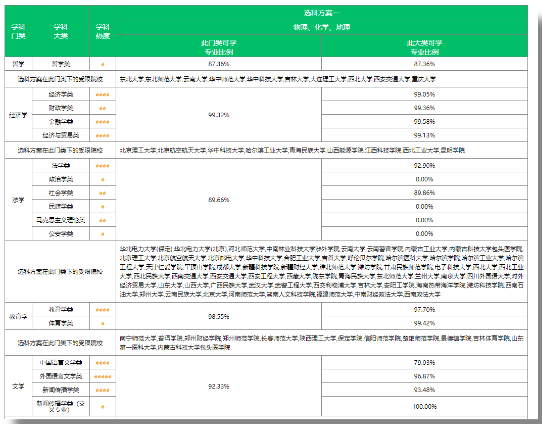Click the heat flames for 教育学类
542x424 pixels.
click(x=102, y=310)
